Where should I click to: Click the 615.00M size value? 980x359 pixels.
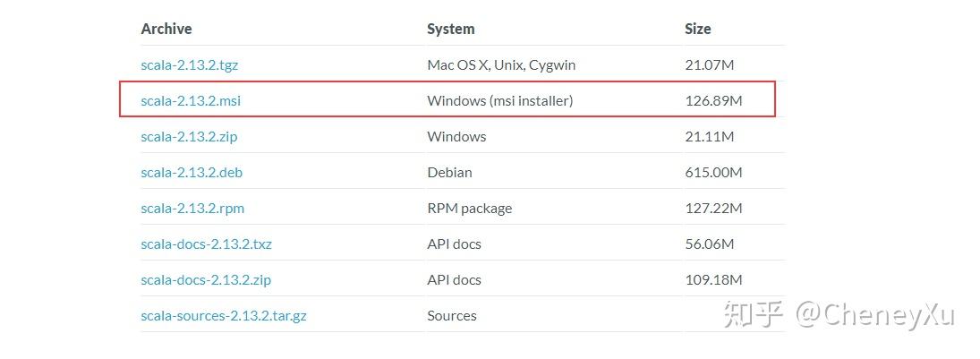714,173
